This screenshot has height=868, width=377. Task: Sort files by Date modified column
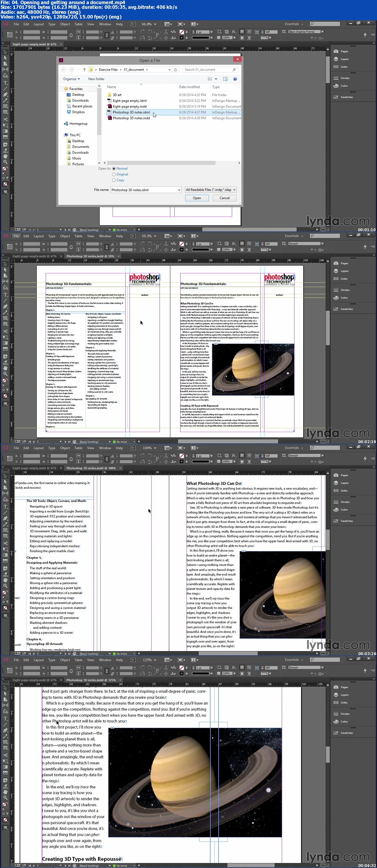189,87
